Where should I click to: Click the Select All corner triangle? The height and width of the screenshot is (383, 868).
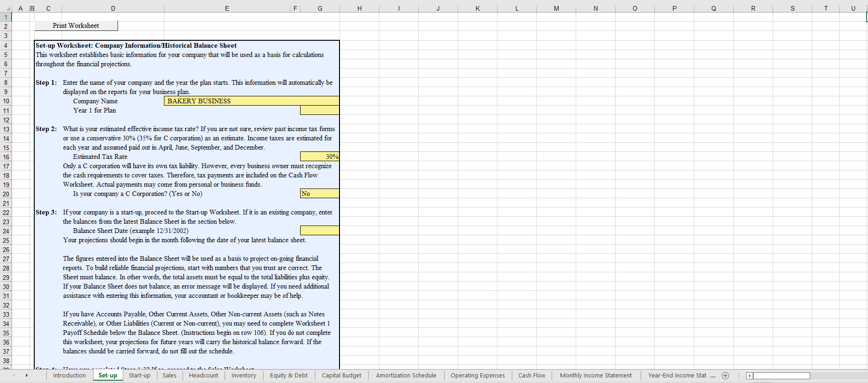pyautogui.click(x=8, y=8)
